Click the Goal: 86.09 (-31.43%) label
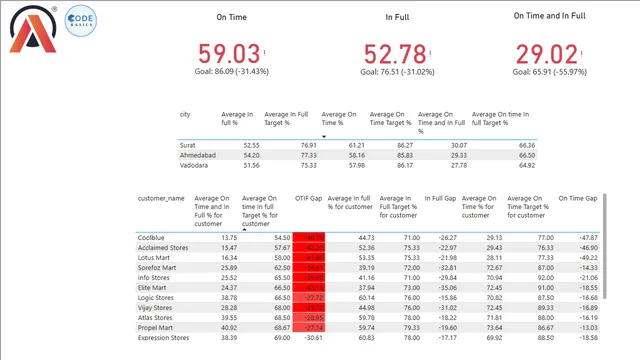 pyautogui.click(x=231, y=71)
